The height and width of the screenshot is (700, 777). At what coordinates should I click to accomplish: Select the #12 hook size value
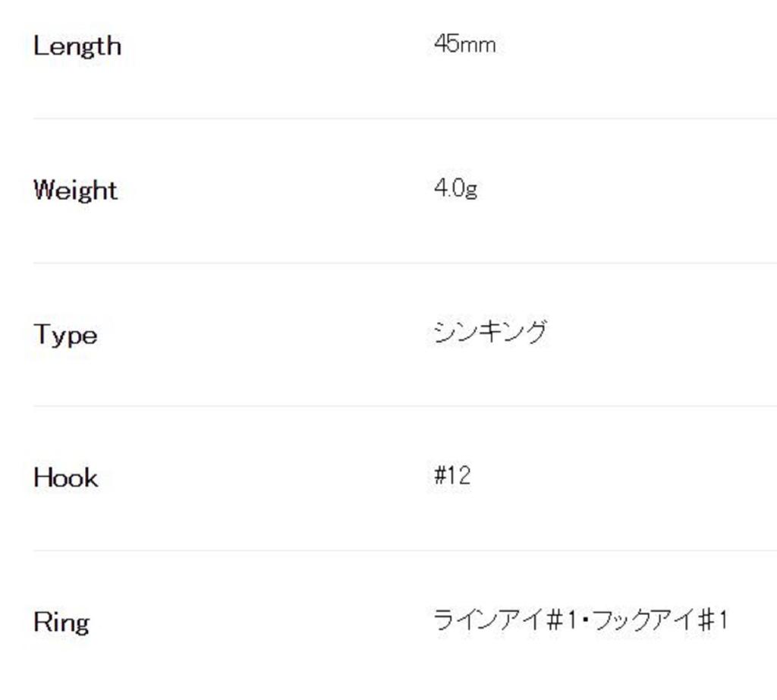coord(452,476)
